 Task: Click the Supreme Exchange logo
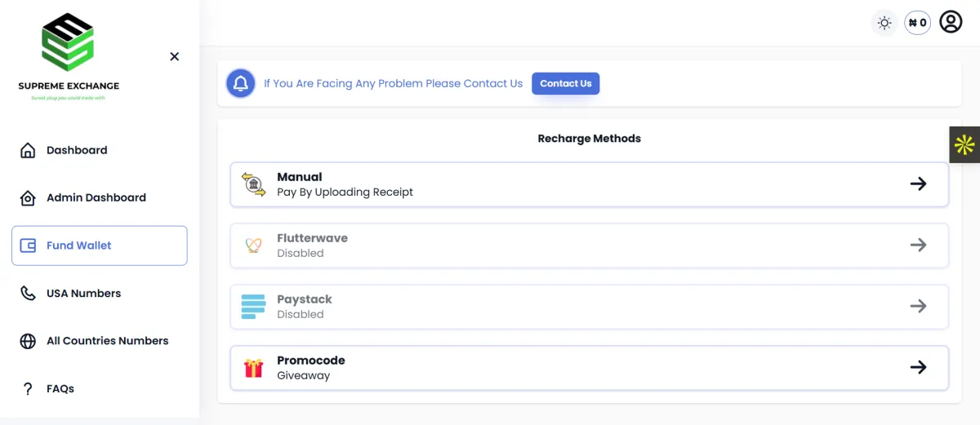pos(69,56)
